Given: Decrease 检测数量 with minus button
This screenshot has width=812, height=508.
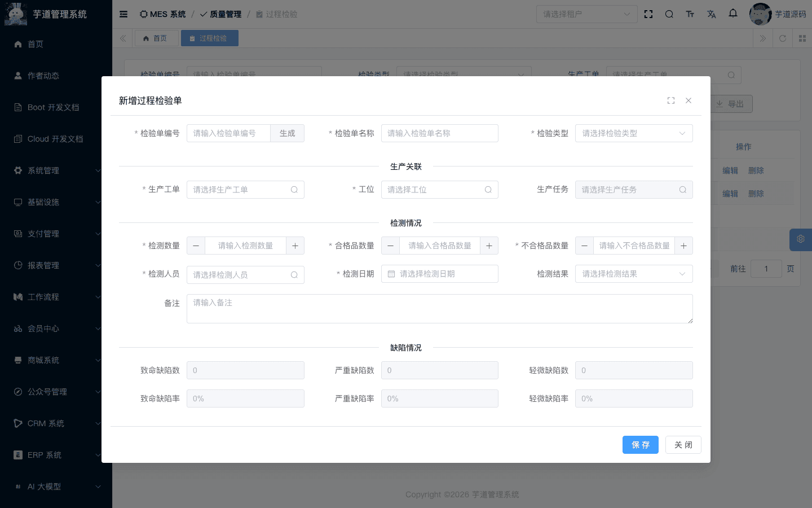Looking at the screenshot, I should click(196, 246).
